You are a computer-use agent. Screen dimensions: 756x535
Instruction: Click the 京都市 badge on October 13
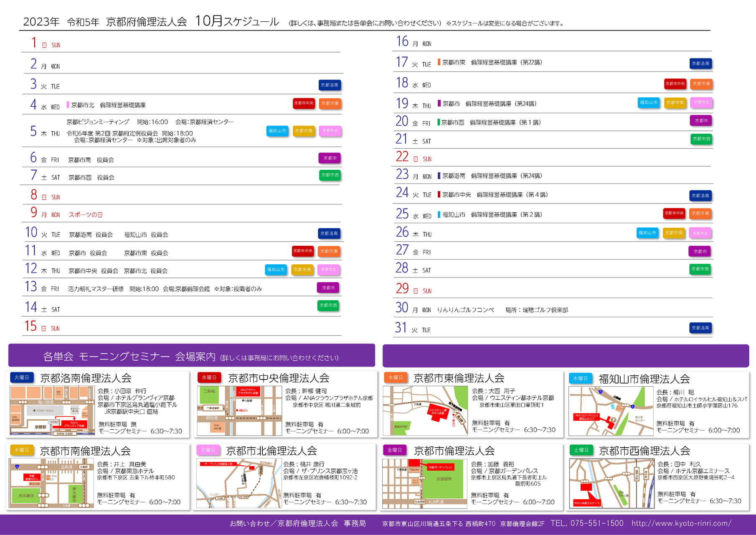click(x=328, y=288)
